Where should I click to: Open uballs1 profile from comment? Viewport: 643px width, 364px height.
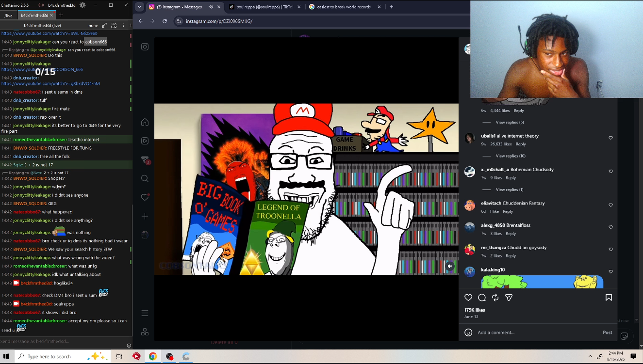coord(488,136)
